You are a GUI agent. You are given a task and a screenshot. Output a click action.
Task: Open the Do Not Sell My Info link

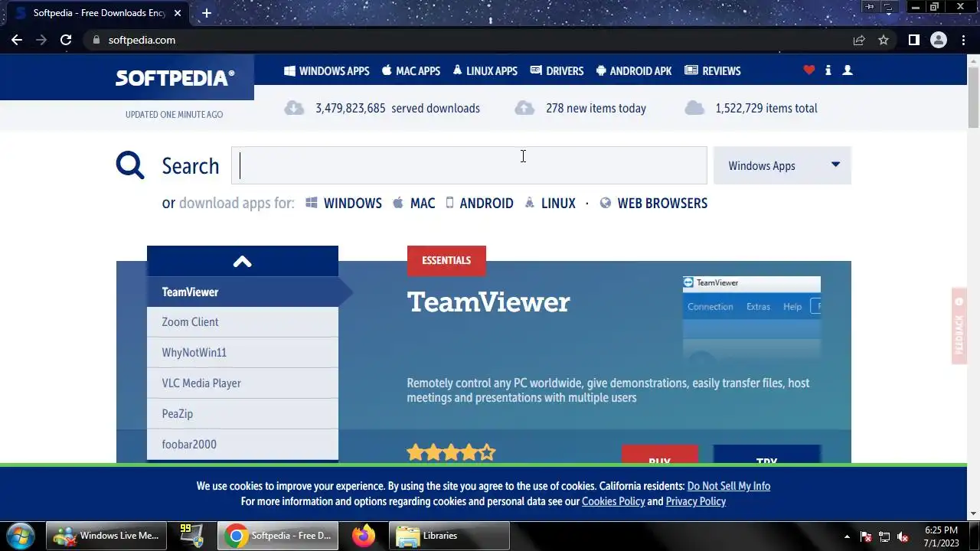pyautogui.click(x=729, y=486)
